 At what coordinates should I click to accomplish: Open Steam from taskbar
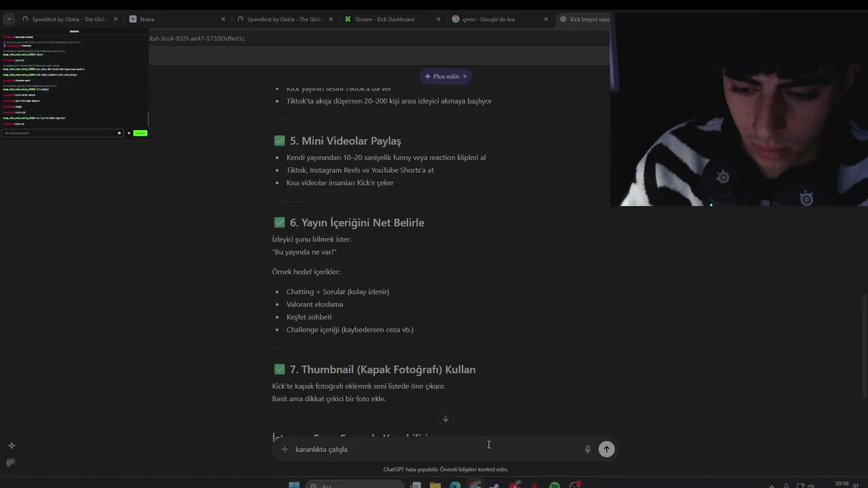tap(494, 485)
